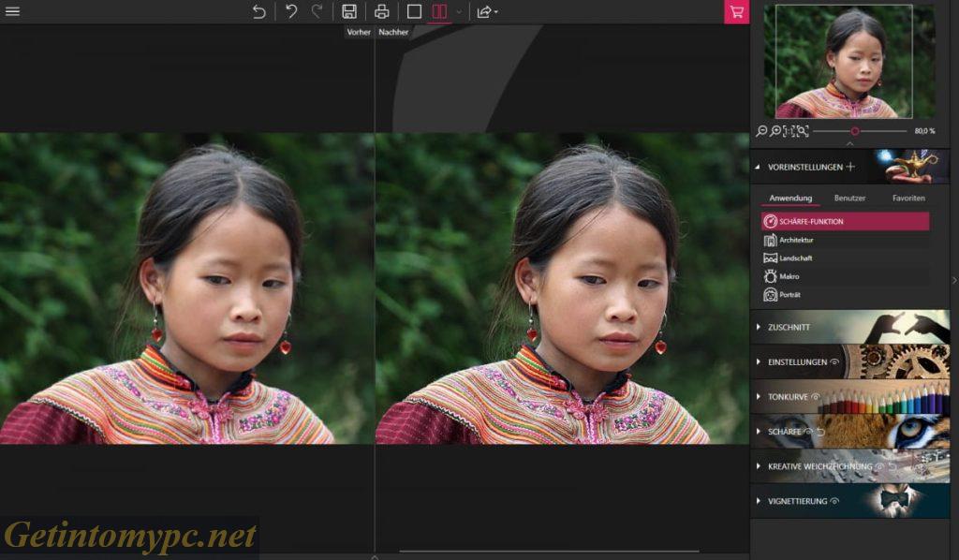Hide the Vignettierung effect with its eye toggle
Image resolution: width=959 pixels, height=560 pixels.
point(834,501)
